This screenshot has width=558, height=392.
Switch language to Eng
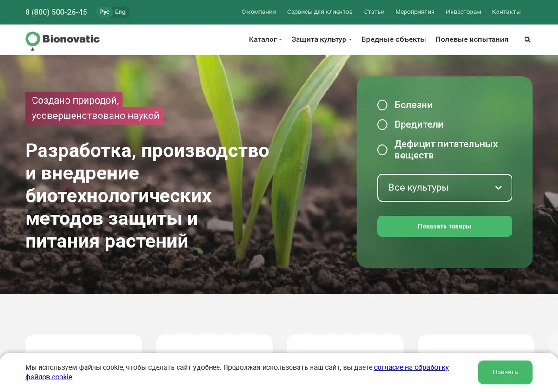[x=120, y=12]
